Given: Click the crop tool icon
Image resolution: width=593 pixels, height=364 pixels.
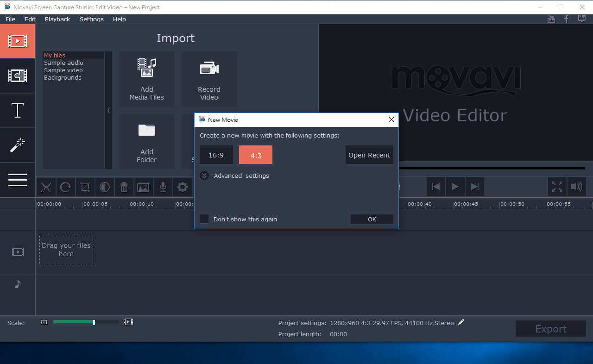Looking at the screenshot, I should point(85,187).
